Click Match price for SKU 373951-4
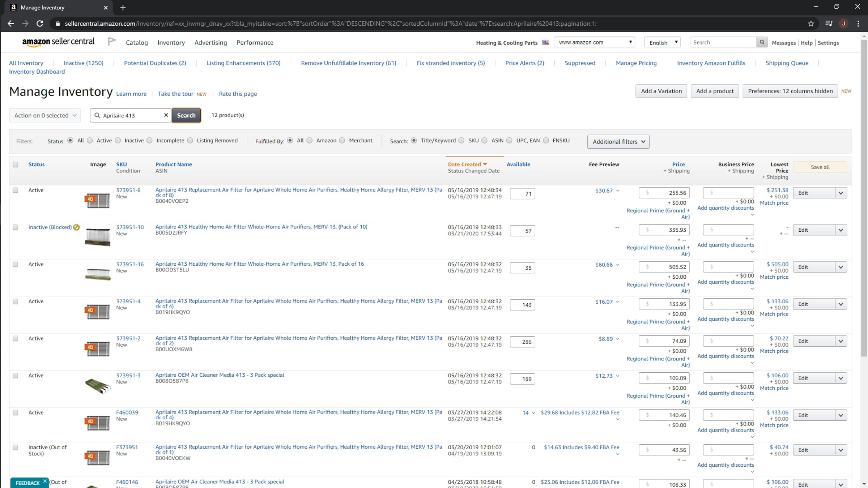 (774, 314)
